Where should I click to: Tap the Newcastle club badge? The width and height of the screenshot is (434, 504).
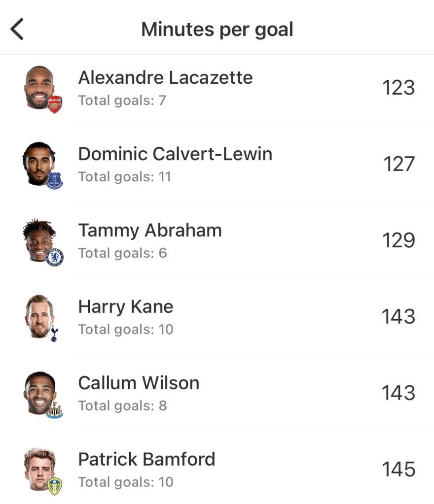pos(54,410)
